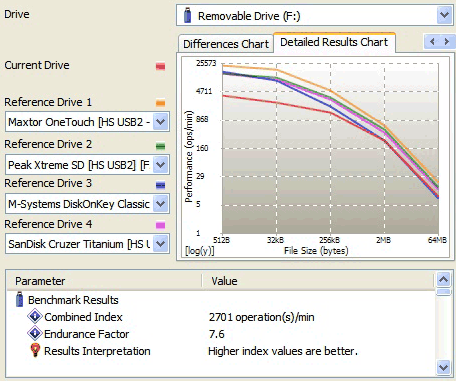Click the removable drive icon in drive selector
The width and height of the screenshot is (456, 381).
click(x=188, y=16)
